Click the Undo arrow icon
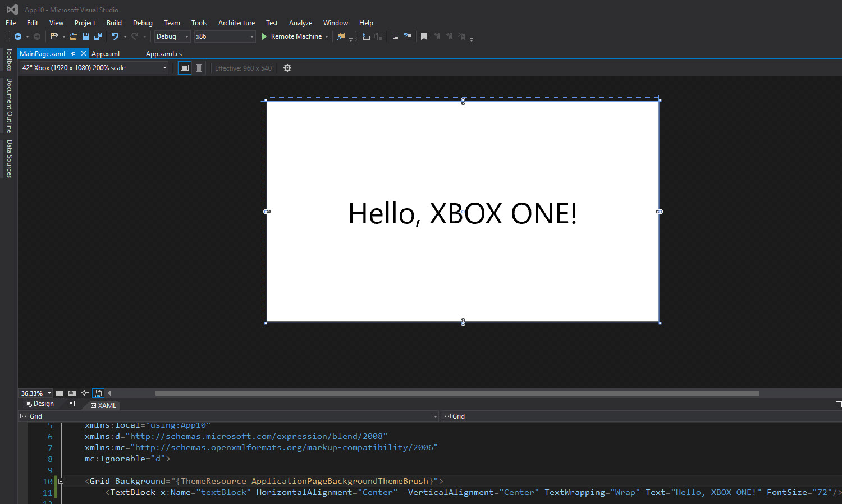The height and width of the screenshot is (504, 842). tap(115, 36)
